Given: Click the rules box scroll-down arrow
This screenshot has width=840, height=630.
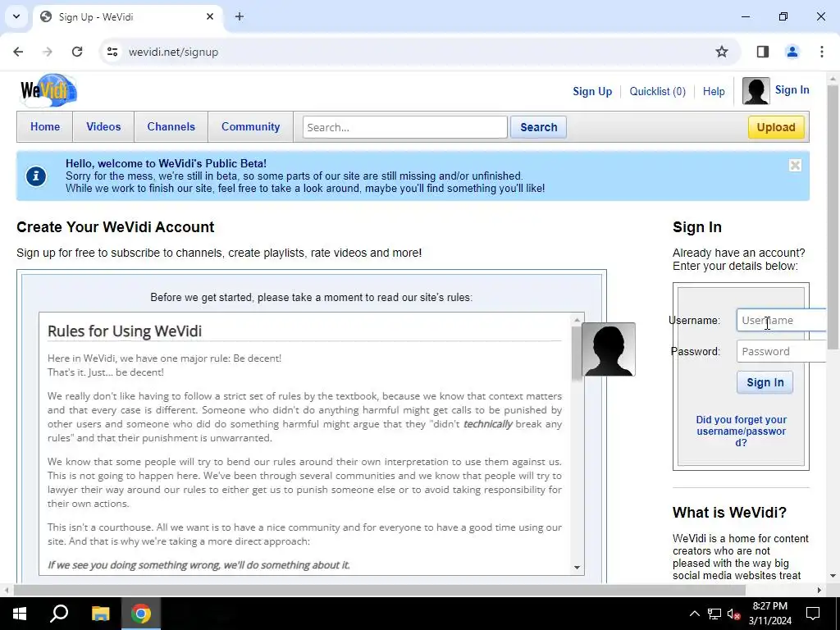Looking at the screenshot, I should click(x=577, y=568).
